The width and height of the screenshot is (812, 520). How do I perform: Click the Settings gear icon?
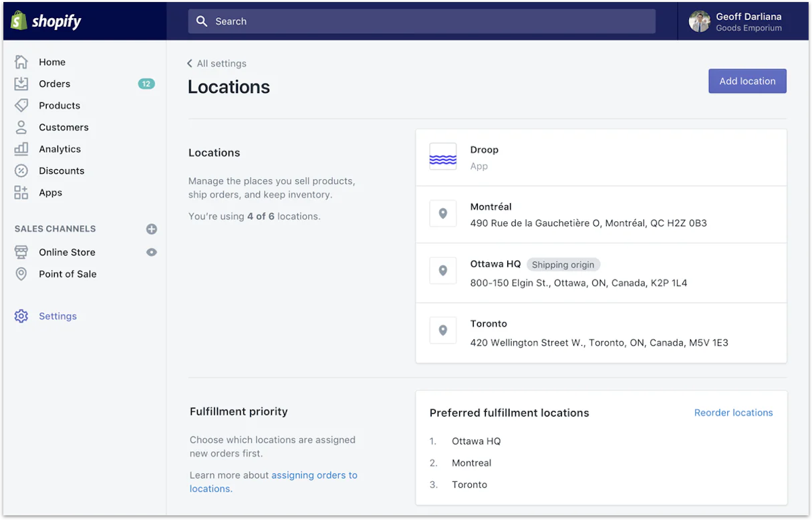click(20, 315)
